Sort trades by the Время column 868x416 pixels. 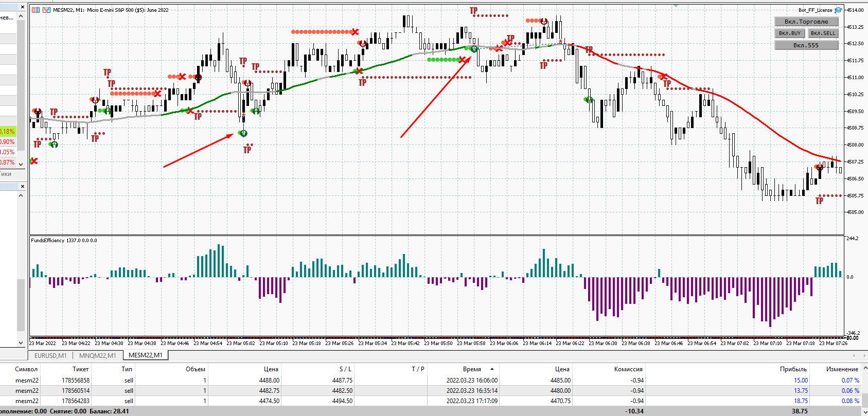pyautogui.click(x=472, y=369)
